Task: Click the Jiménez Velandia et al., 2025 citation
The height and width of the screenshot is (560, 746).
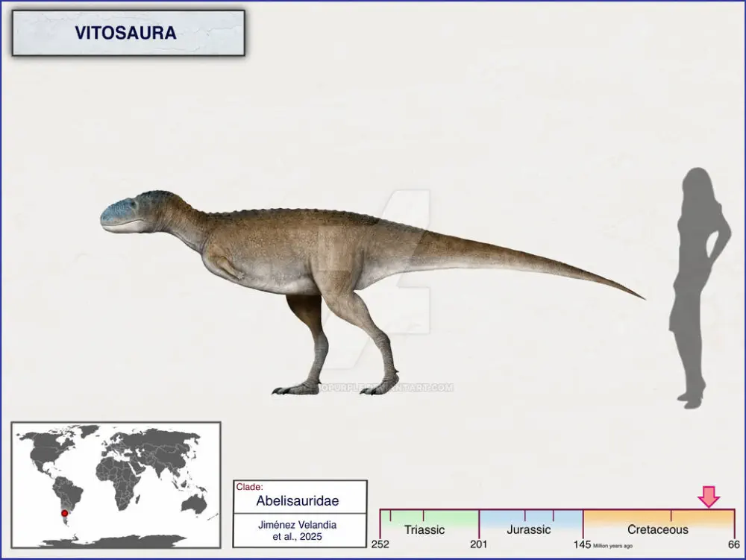Action: tap(297, 530)
